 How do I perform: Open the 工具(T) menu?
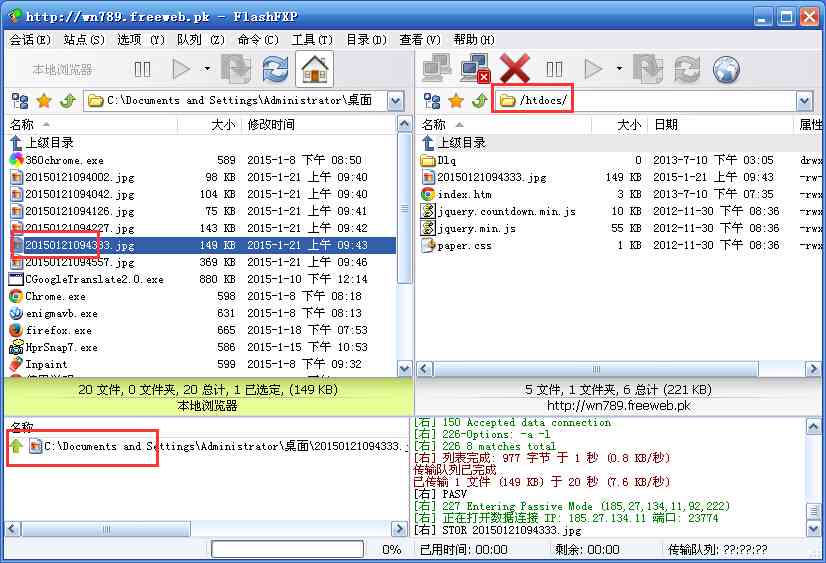311,40
